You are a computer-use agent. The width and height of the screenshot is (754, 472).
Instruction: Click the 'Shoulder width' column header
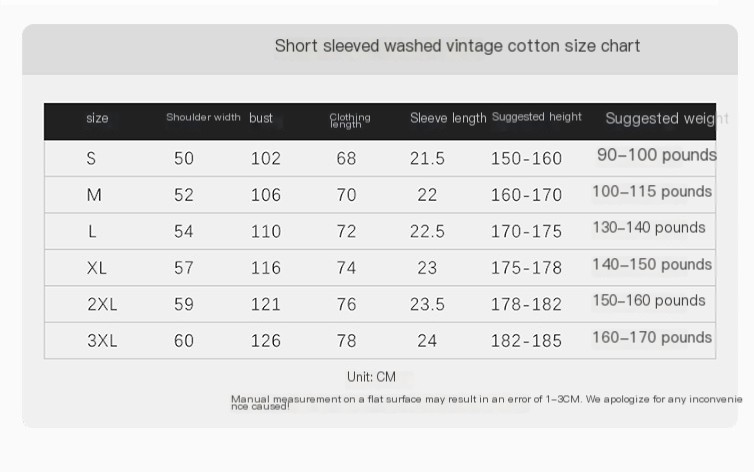[x=203, y=117]
